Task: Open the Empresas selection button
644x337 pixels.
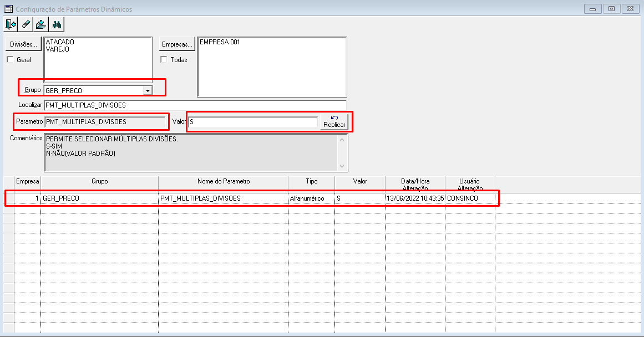Action: [x=177, y=44]
